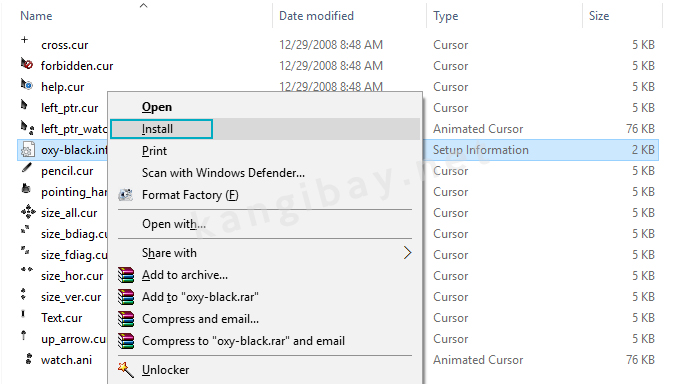
Task: Sort by Type column header
Action: (446, 16)
